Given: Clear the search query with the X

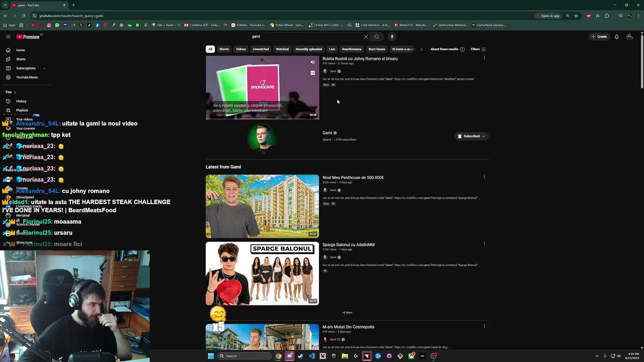Looking at the screenshot, I should click(x=366, y=37).
